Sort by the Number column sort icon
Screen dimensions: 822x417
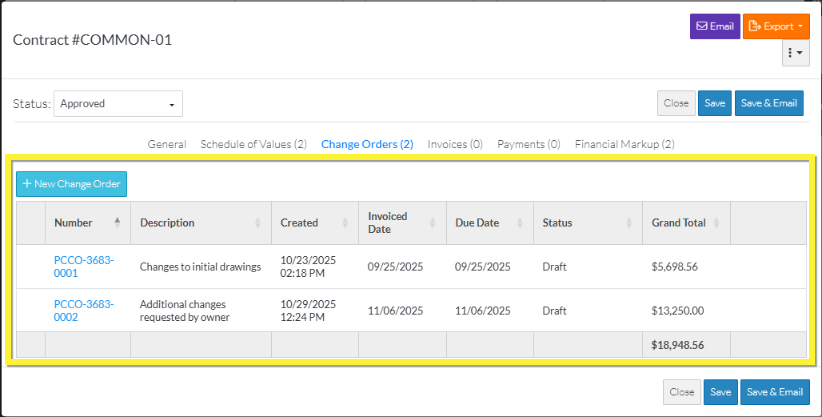pyautogui.click(x=117, y=222)
